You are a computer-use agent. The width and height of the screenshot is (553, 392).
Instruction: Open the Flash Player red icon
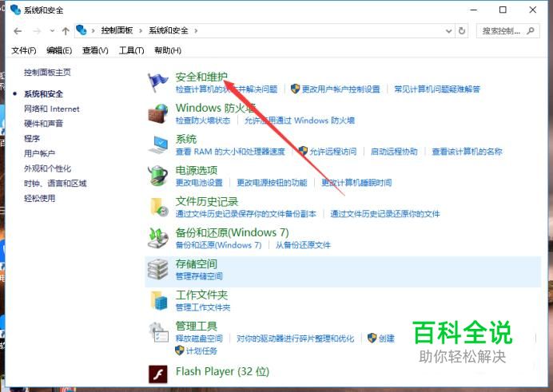158,374
